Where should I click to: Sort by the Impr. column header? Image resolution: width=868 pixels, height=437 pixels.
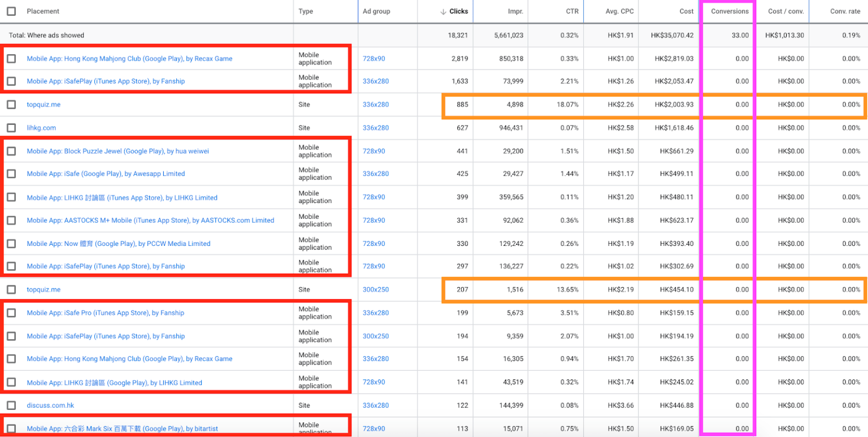coord(517,11)
